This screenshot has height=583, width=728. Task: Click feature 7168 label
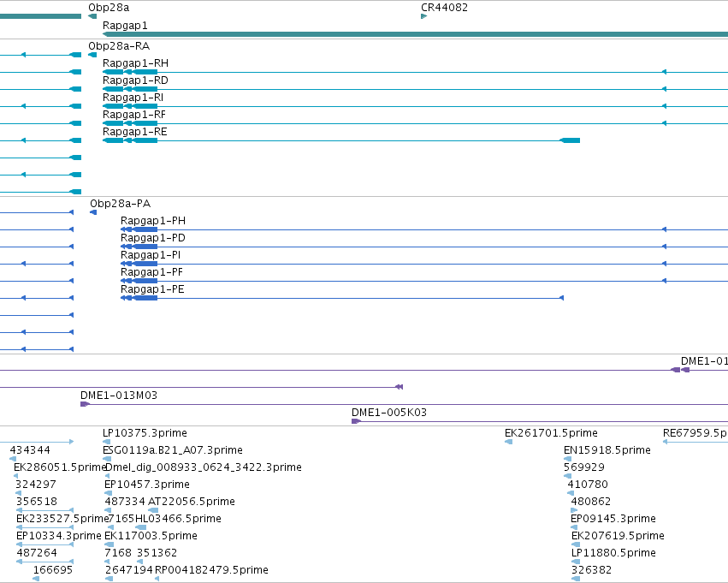tap(118, 553)
